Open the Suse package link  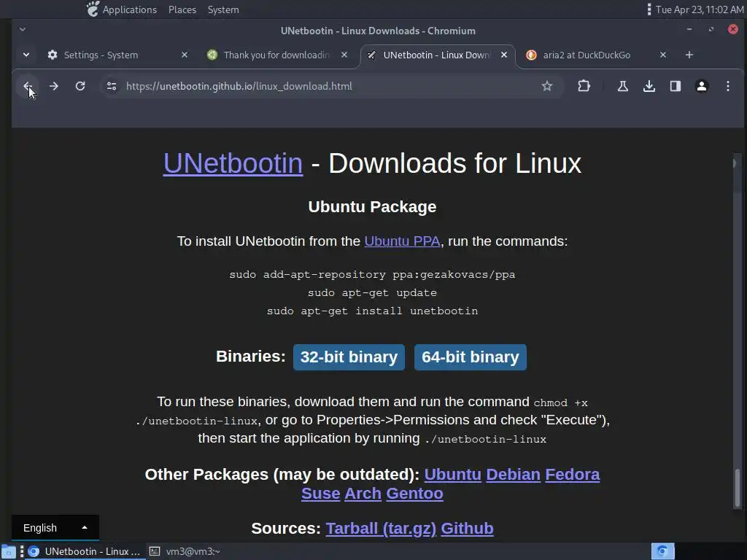321,494
